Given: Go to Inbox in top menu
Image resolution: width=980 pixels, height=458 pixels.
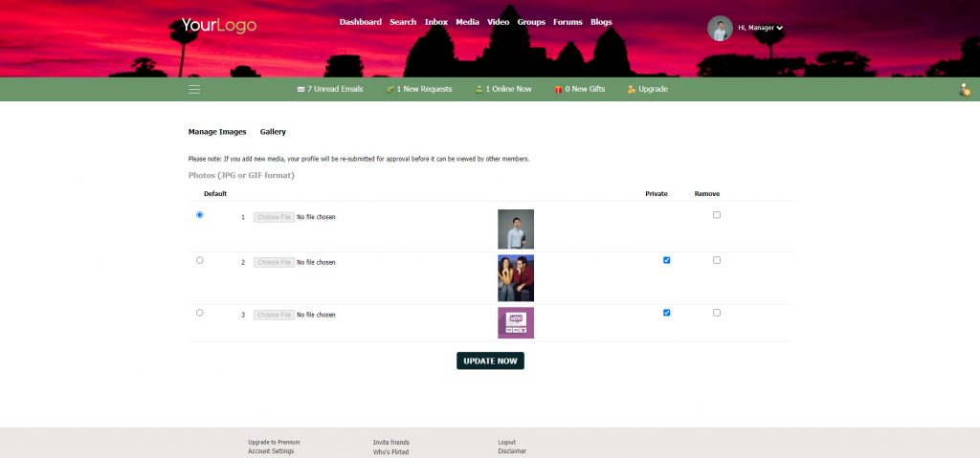Looking at the screenshot, I should click(435, 22).
